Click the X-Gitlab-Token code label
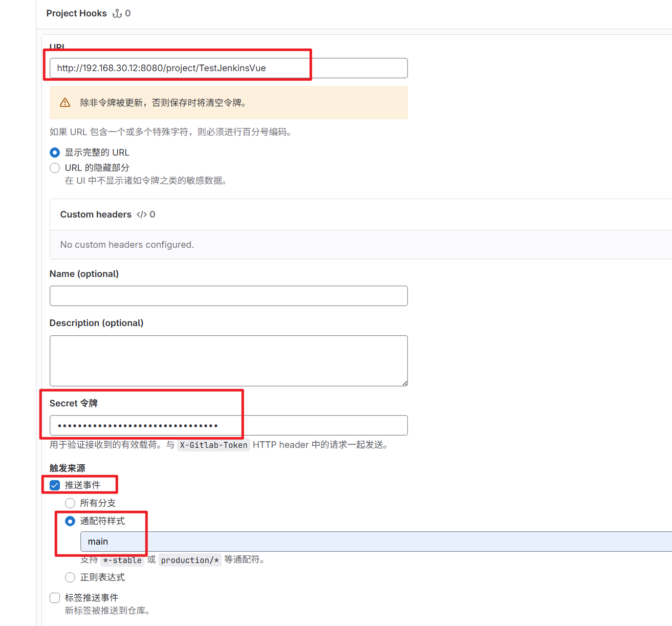The height and width of the screenshot is (626, 672). click(x=213, y=445)
